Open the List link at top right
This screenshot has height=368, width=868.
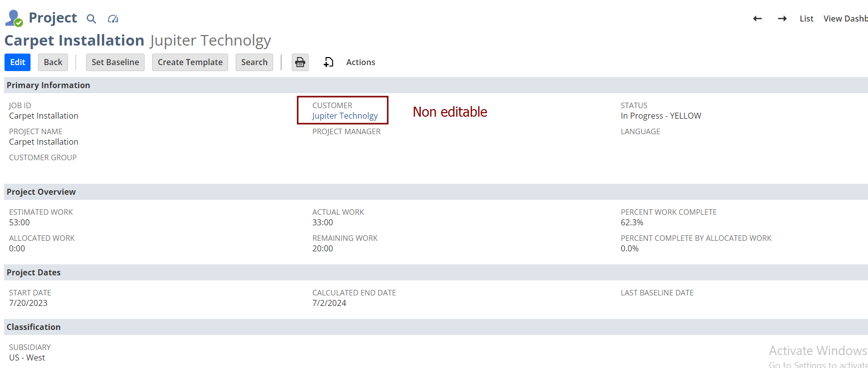pyautogui.click(x=806, y=19)
